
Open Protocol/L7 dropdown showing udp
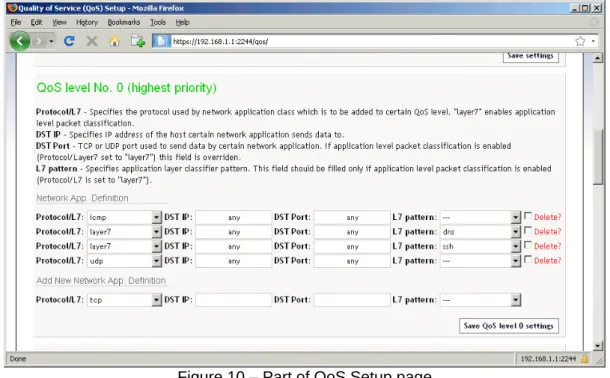[x=124, y=261]
